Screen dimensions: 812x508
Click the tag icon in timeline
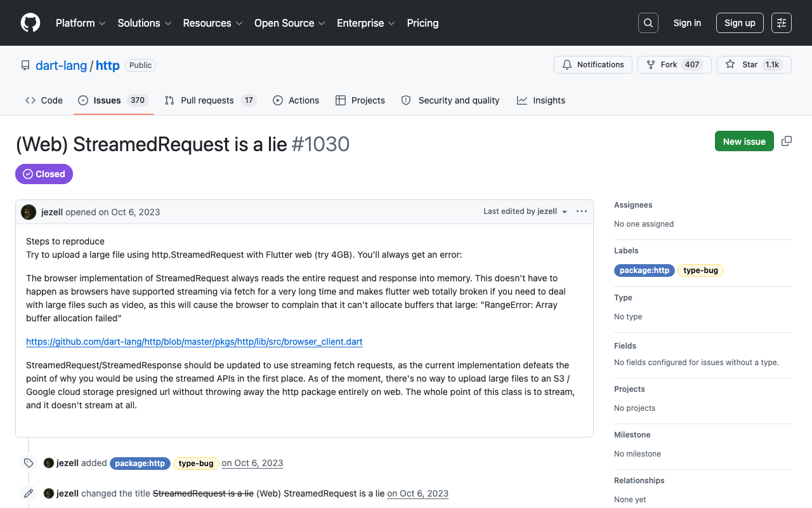tap(29, 463)
